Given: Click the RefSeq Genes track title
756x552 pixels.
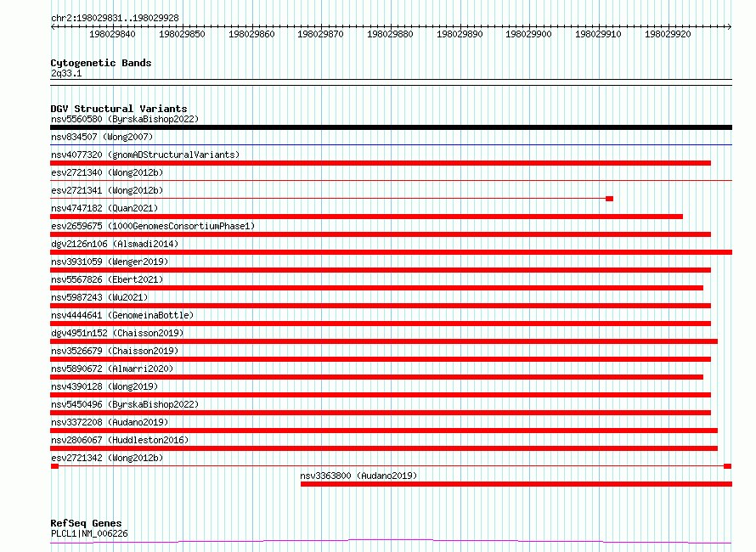Looking at the screenshot, I should 86,523.
